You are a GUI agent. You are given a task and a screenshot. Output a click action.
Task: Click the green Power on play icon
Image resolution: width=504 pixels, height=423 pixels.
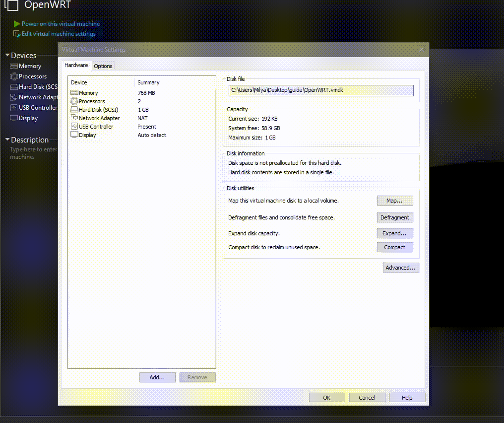[17, 24]
